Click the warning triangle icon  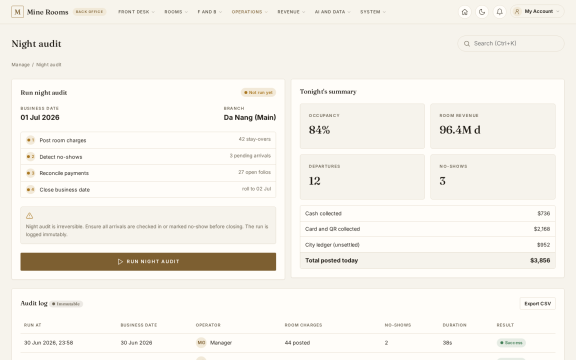pyautogui.click(x=29, y=216)
